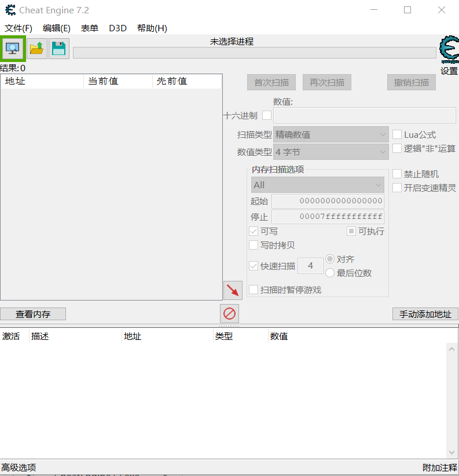Click the open folder load icon

click(x=36, y=48)
